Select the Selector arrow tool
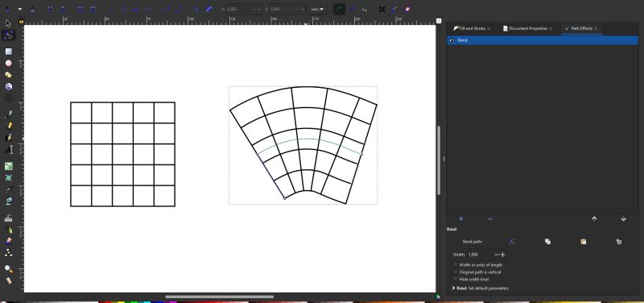This screenshot has width=644, height=303. 8,23
